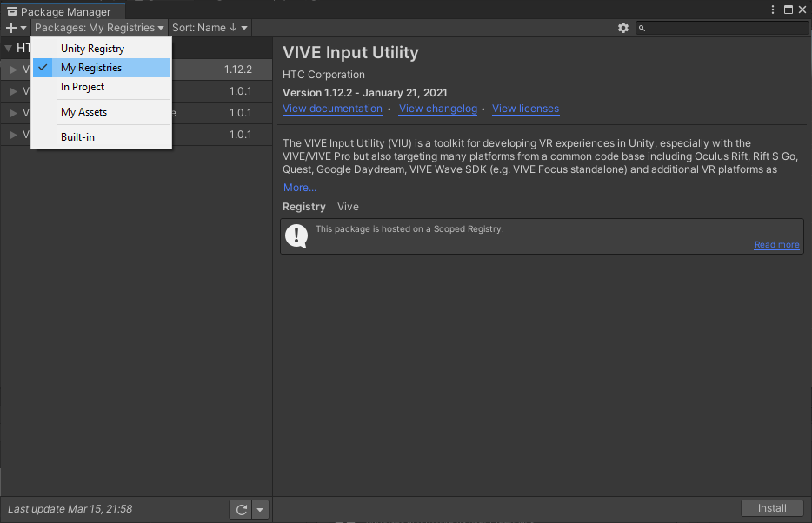Choose the checked My Registries option
812x523 pixels.
pos(102,68)
